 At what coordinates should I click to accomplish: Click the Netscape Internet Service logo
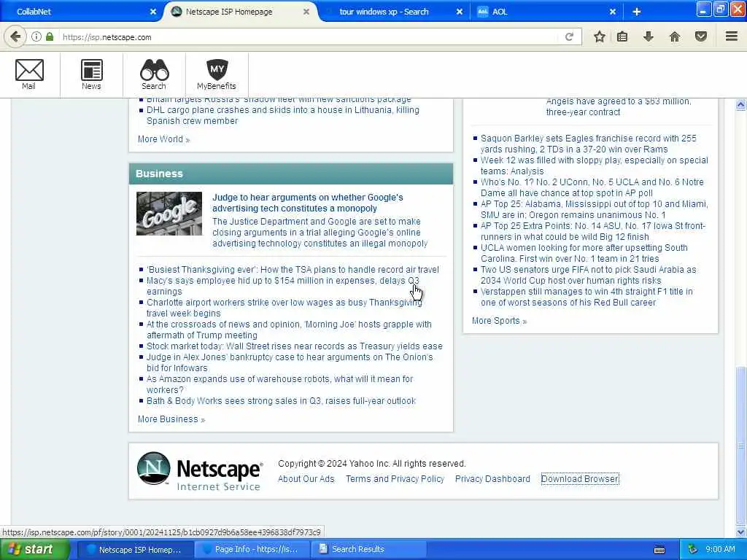pos(200,471)
